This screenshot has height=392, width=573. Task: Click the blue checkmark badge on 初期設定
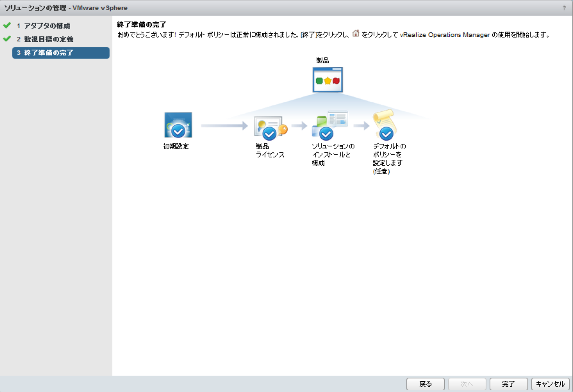pos(178,132)
